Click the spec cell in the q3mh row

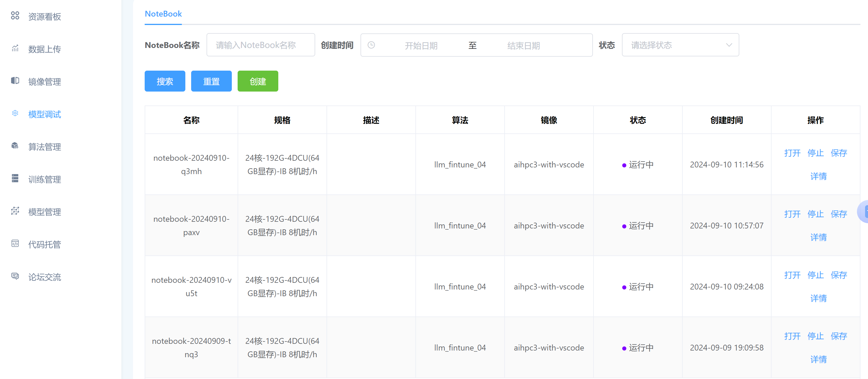pyautogui.click(x=282, y=165)
